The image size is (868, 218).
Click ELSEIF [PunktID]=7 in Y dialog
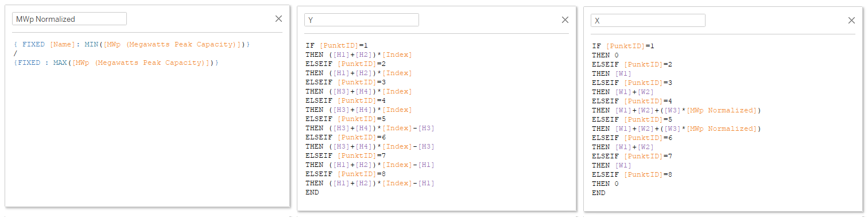click(x=346, y=155)
